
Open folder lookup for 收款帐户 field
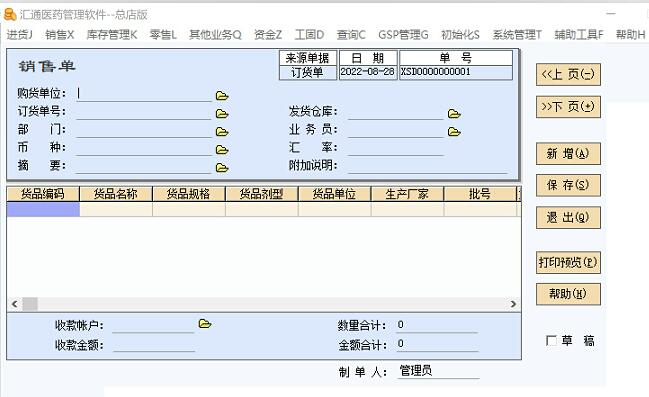pyautogui.click(x=205, y=324)
